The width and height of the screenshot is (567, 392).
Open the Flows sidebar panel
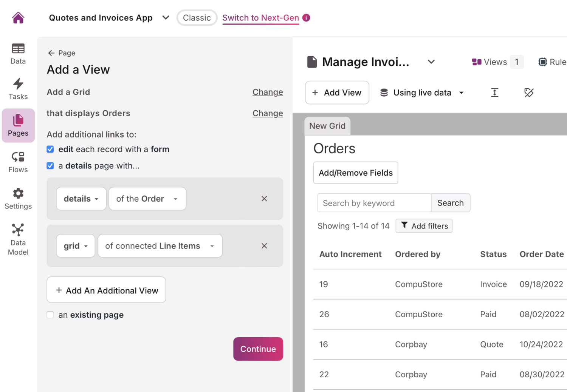point(18,162)
